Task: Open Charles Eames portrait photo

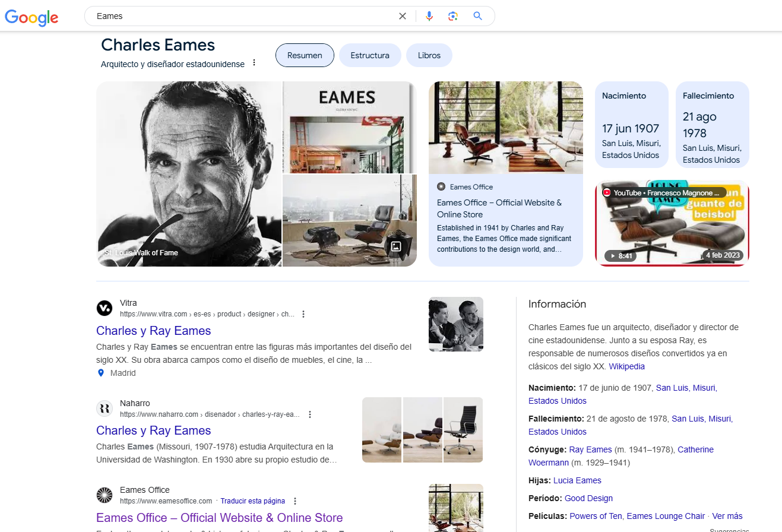Action: [x=189, y=174]
